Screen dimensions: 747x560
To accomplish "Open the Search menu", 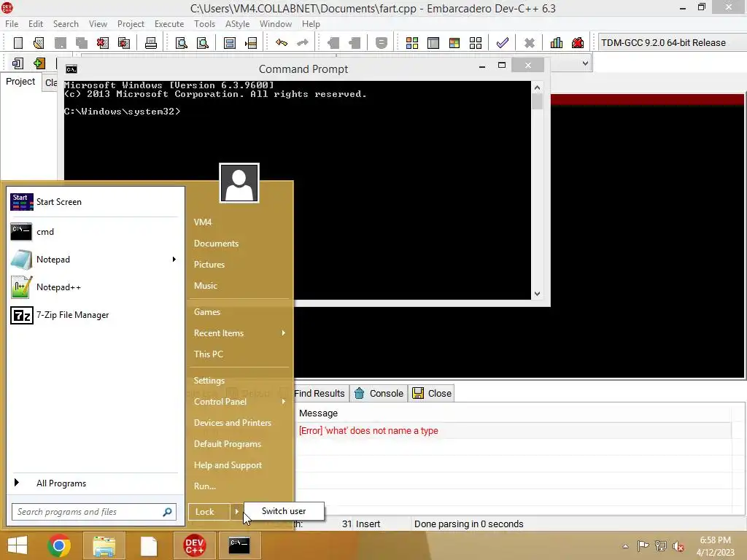I will tap(66, 24).
